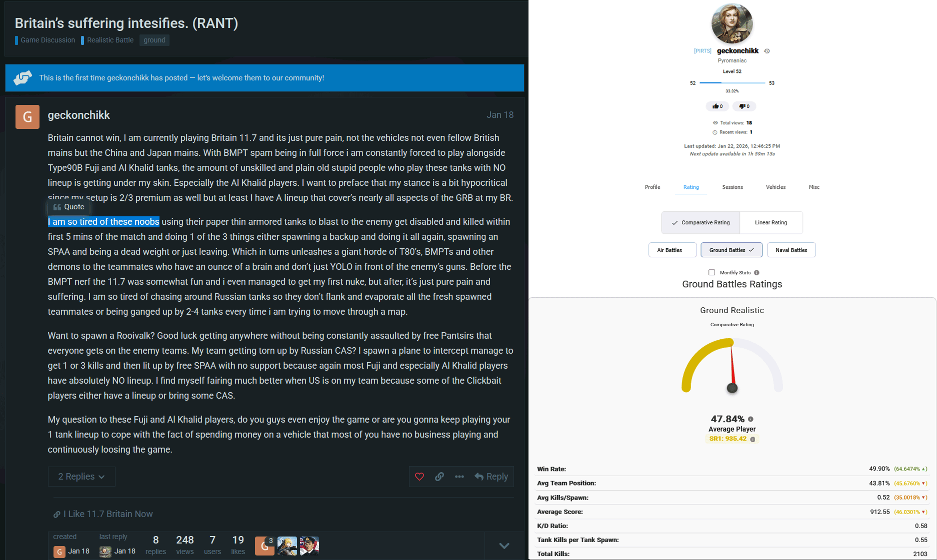Click the Win Rate green up-arrow indicator
This screenshot has width=937, height=560.
923,469
